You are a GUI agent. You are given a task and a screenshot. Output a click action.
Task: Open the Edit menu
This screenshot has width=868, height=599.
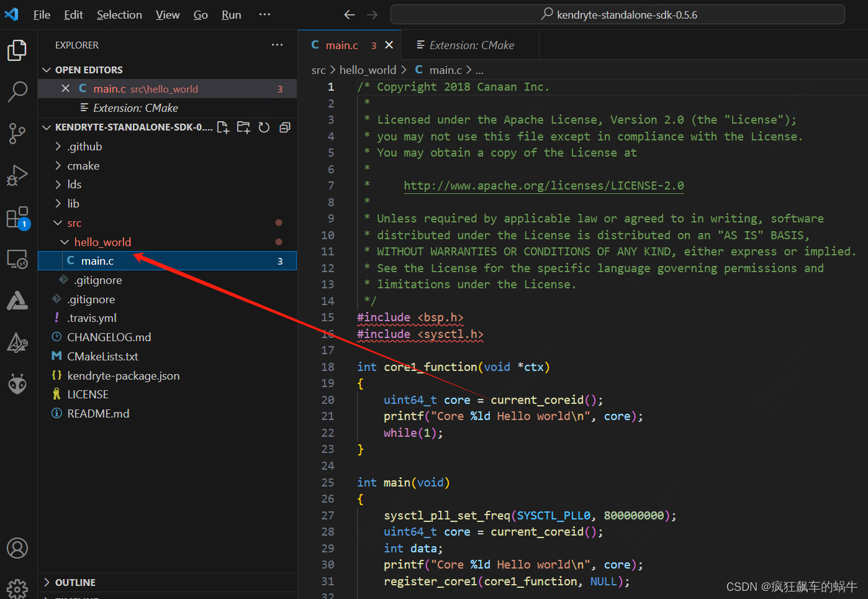click(x=73, y=14)
